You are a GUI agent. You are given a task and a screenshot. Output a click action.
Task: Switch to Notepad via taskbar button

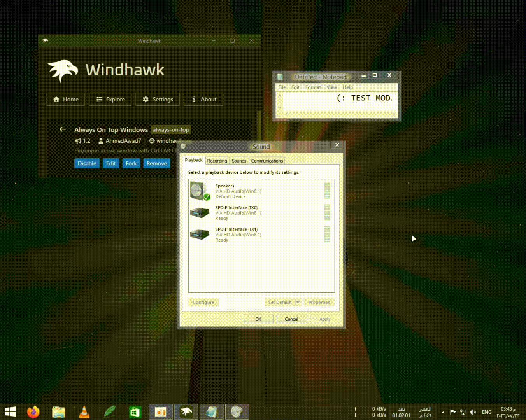211,412
